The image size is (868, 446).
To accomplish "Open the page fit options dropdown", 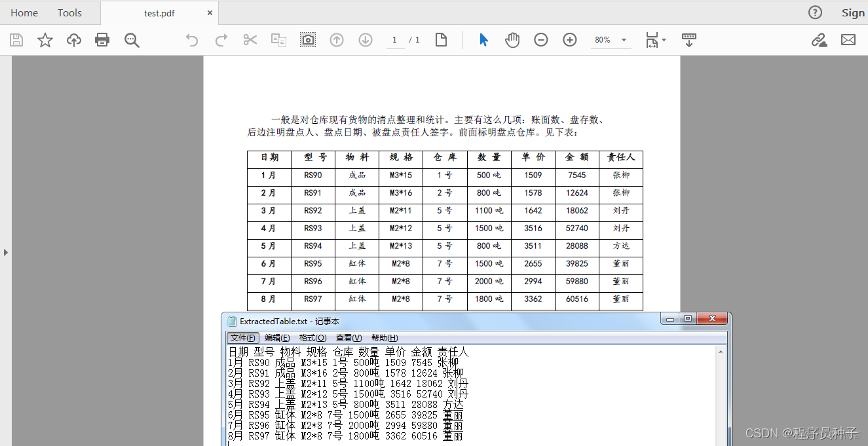I will 656,40.
